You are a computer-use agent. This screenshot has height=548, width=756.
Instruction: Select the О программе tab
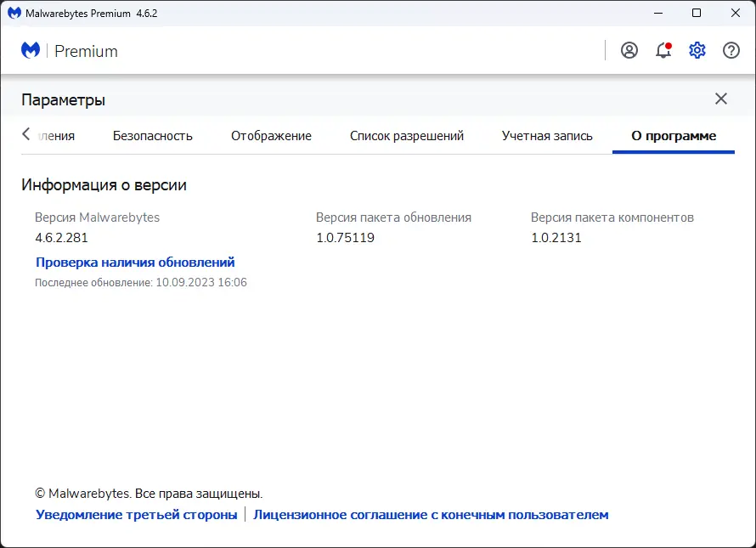[674, 136]
